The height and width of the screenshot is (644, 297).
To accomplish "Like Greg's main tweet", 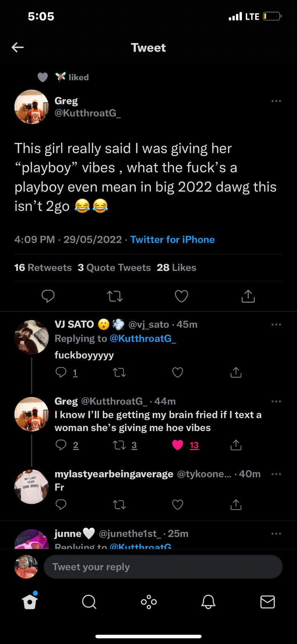I will (x=182, y=297).
